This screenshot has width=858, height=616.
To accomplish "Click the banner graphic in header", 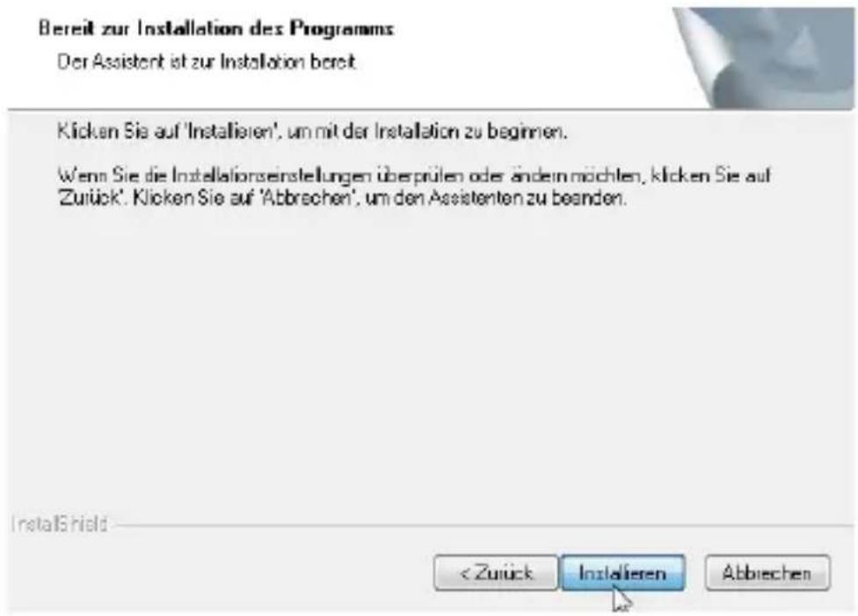I will tap(764, 58).
